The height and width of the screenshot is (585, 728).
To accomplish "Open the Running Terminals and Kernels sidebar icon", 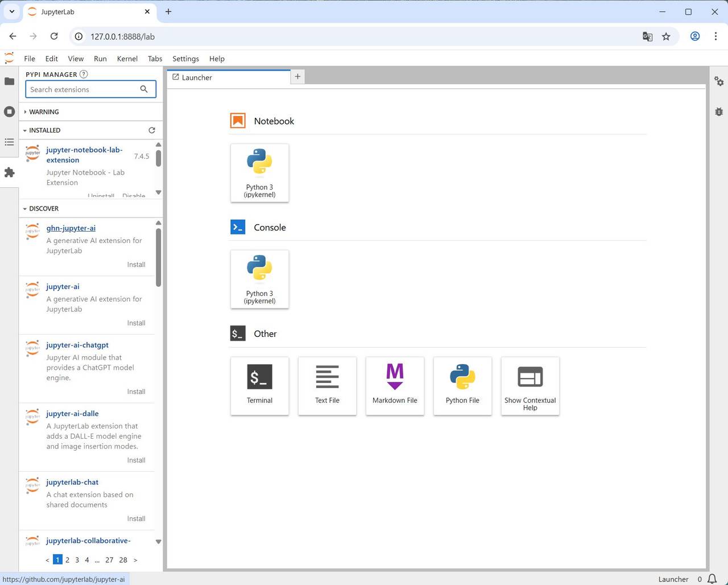I will [9, 112].
